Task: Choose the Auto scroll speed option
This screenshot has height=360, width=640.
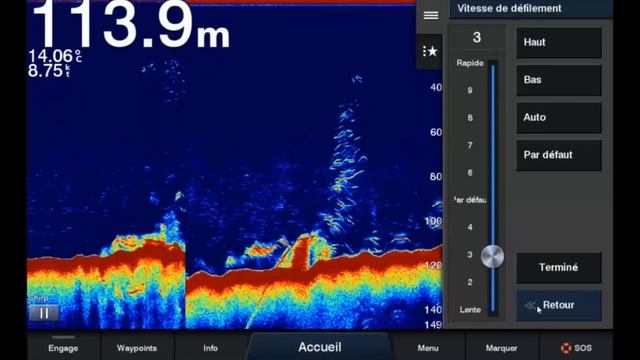Action: point(559,118)
